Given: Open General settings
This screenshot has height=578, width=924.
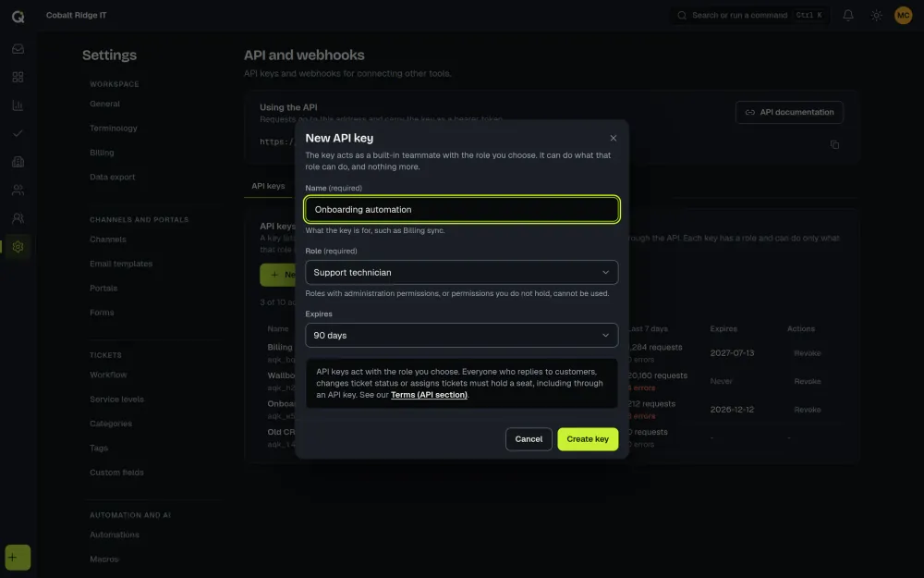Looking at the screenshot, I should tap(105, 104).
